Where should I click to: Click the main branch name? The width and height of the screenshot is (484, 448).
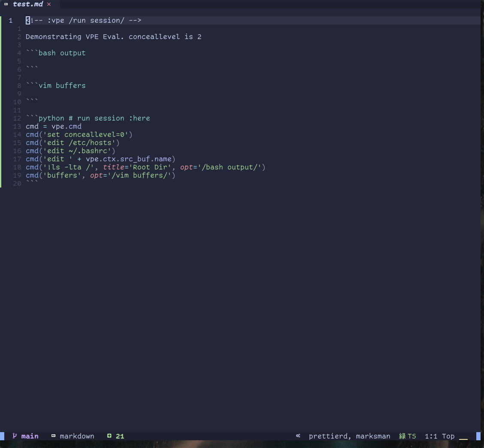[x=30, y=436]
